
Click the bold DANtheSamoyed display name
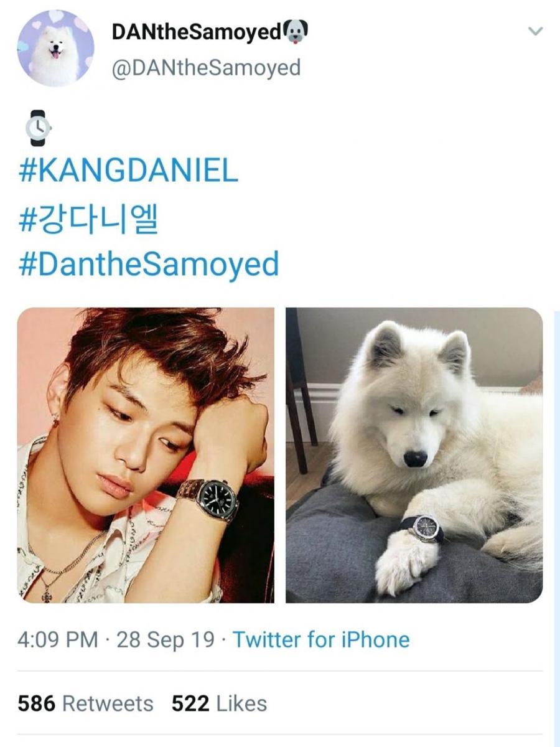[x=196, y=31]
